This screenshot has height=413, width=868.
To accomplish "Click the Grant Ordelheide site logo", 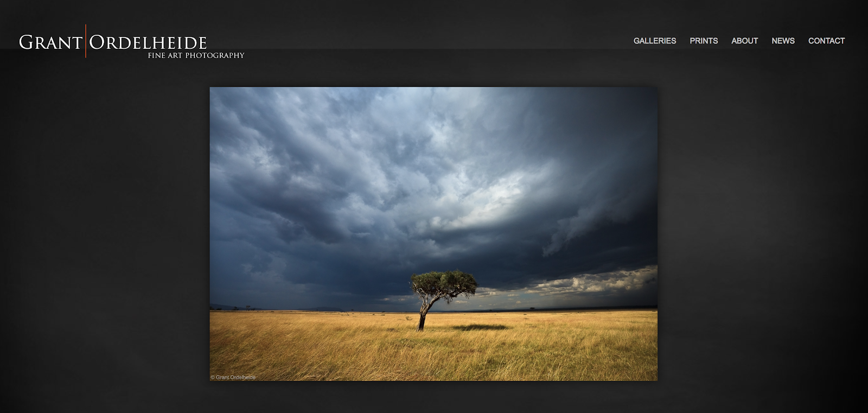I will tap(132, 42).
